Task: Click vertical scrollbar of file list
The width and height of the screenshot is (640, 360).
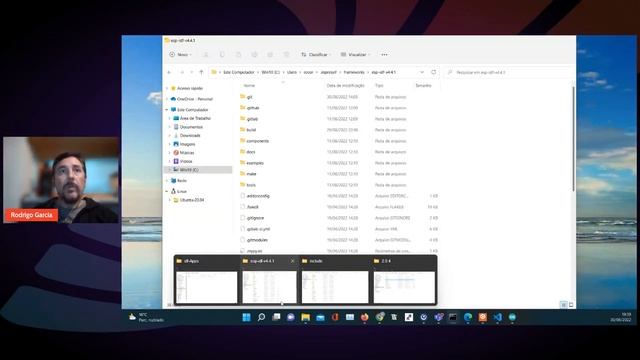Action: (x=573, y=139)
